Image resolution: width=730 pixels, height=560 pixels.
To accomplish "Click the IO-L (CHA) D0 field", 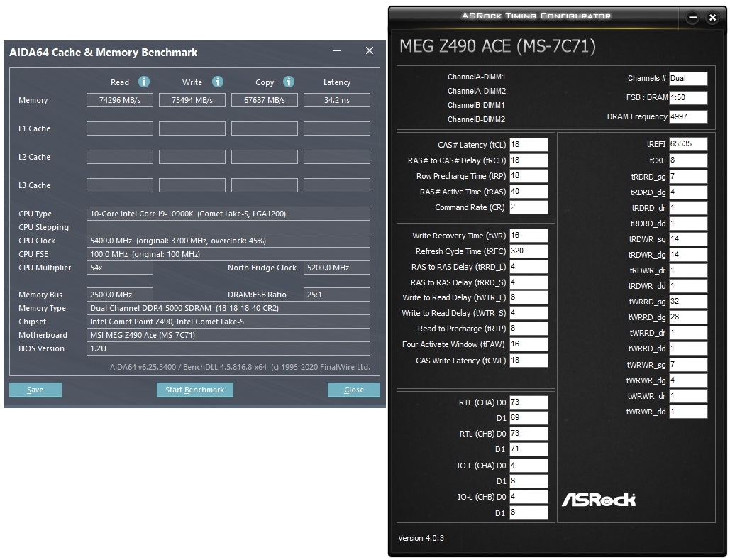I will point(529,466).
